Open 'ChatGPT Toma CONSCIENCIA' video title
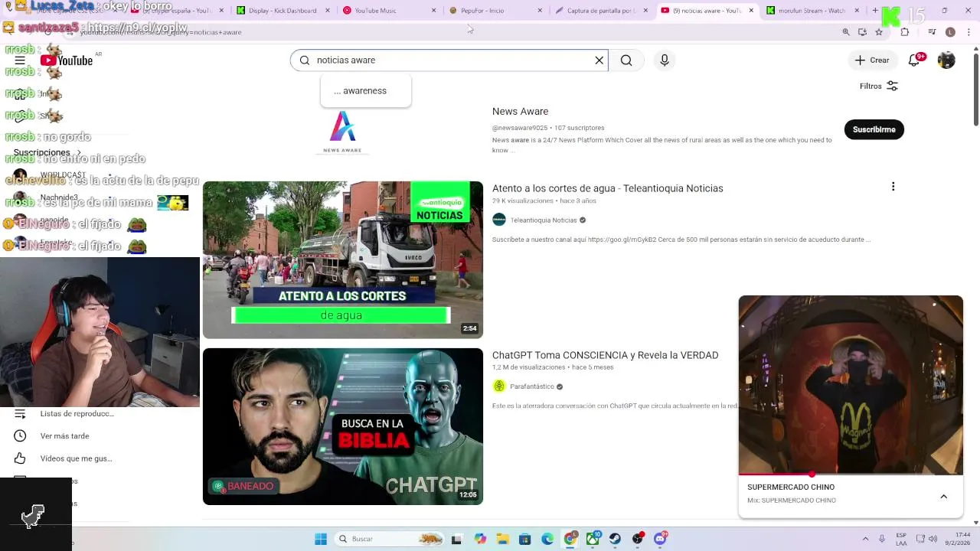Viewport: 980px width, 551px height. tap(605, 355)
